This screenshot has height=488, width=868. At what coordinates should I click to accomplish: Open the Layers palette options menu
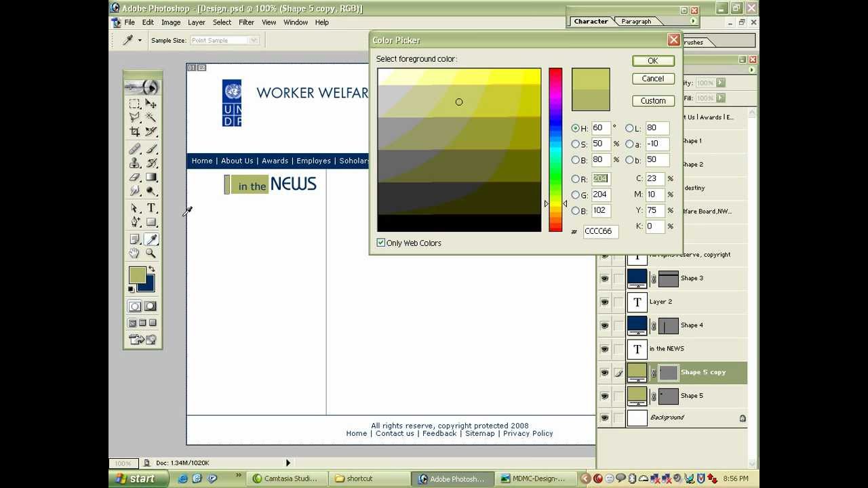tap(751, 70)
